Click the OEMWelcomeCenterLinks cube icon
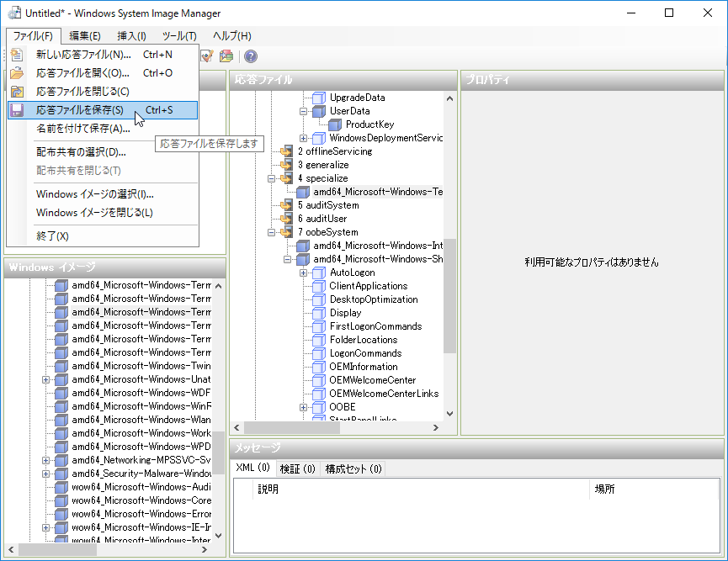The height and width of the screenshot is (561, 728). [318, 394]
